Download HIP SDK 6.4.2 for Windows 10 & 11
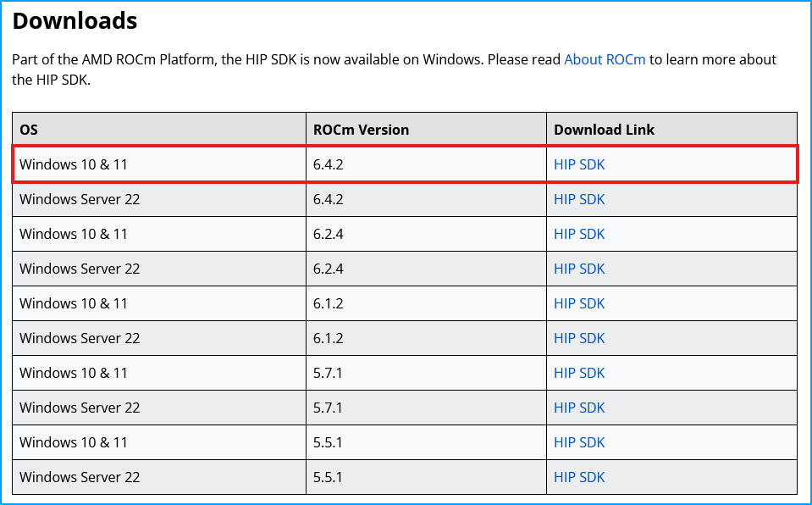The height and width of the screenshot is (505, 812). 579,164
